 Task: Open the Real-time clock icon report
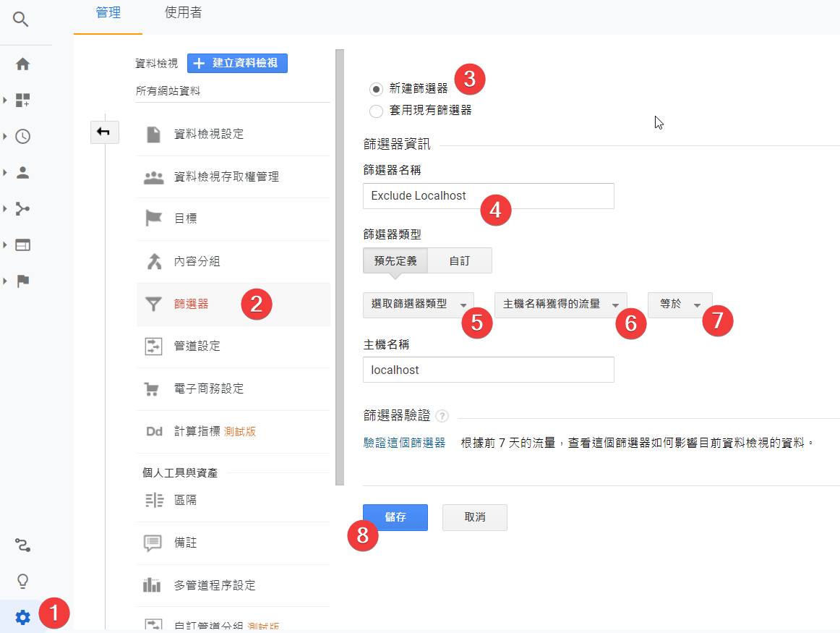coord(22,137)
